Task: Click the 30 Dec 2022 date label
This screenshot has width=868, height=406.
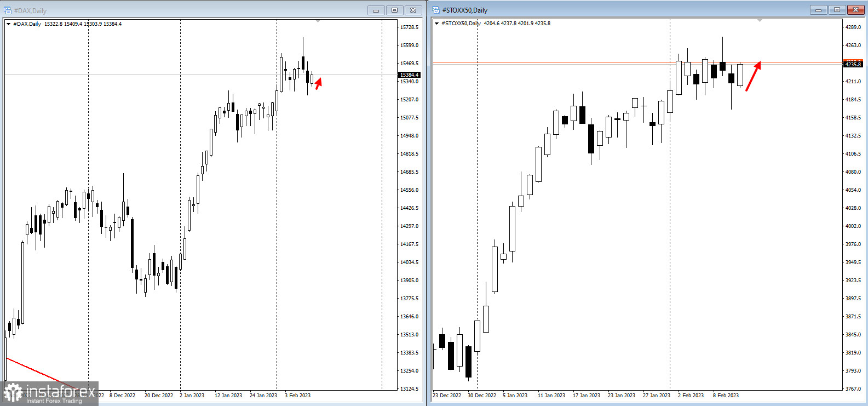Action: [482, 396]
